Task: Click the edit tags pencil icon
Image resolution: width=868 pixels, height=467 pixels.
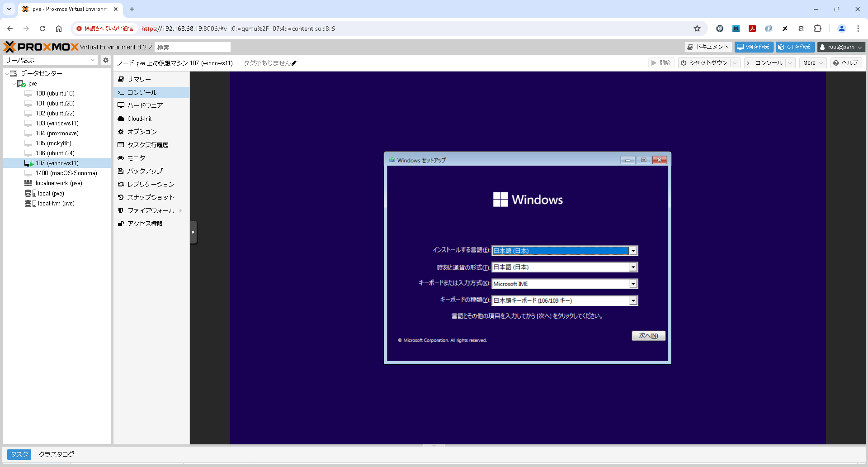Action: tap(294, 63)
